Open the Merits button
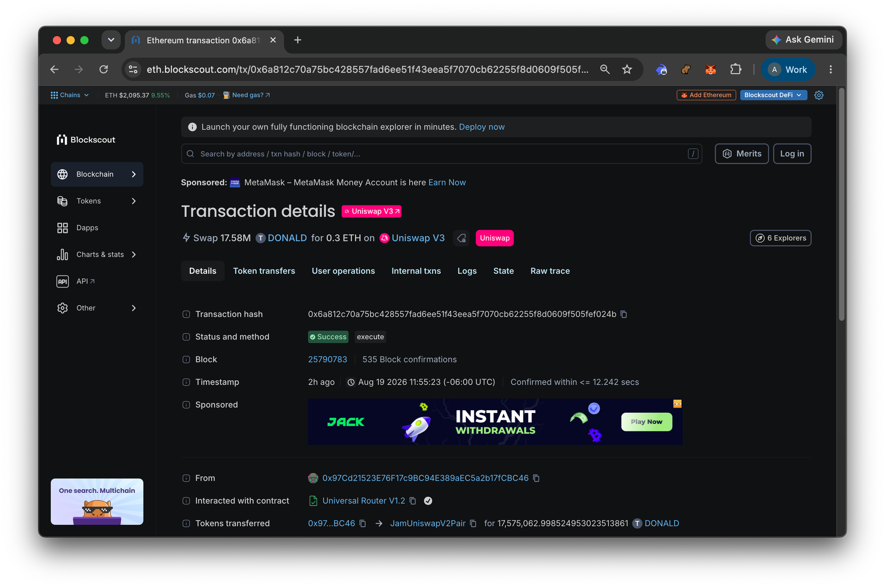 coord(742,154)
